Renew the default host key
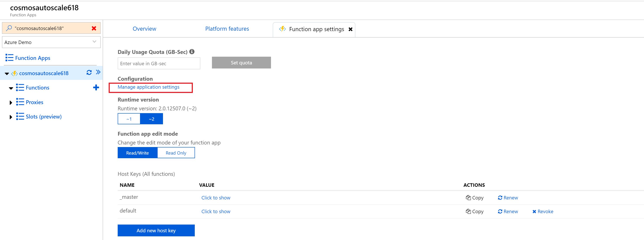The width and height of the screenshot is (644, 240). [508, 211]
